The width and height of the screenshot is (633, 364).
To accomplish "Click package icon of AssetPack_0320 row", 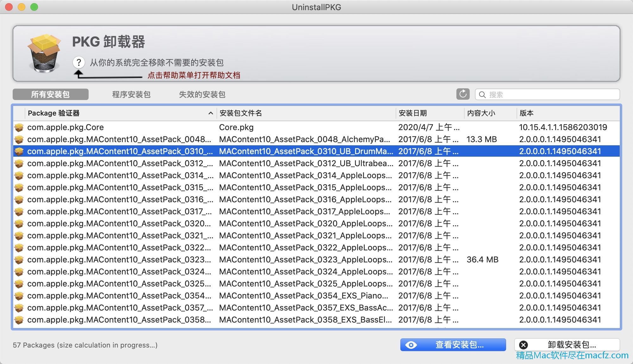I will point(19,223).
